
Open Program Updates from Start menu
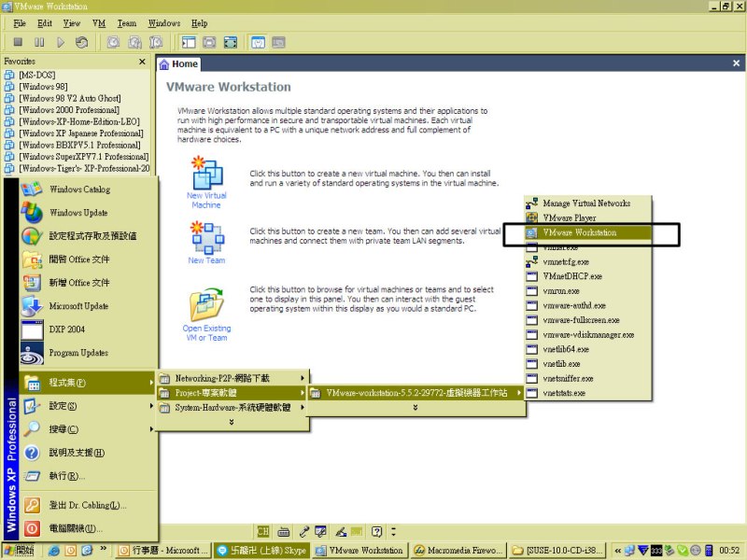pos(88,353)
